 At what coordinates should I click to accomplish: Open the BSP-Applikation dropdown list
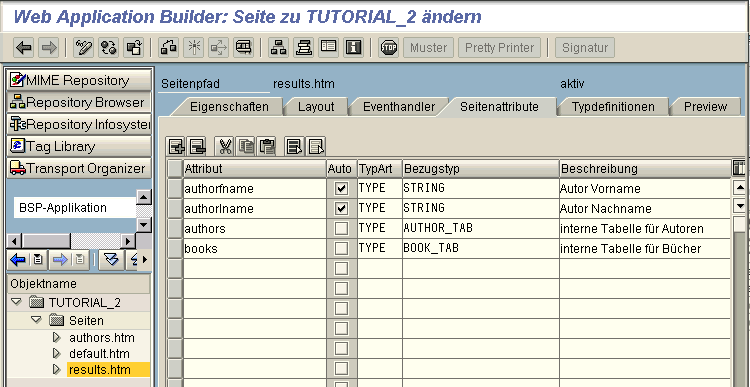click(x=75, y=208)
